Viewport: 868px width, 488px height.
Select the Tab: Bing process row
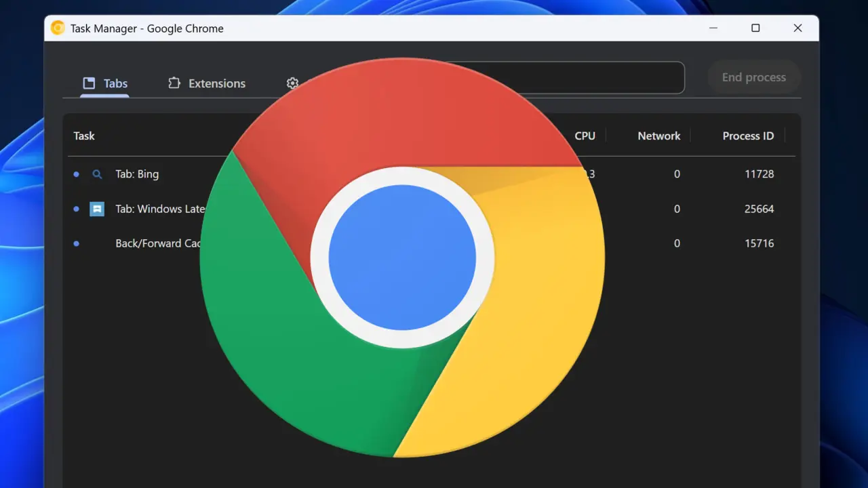[x=137, y=174]
